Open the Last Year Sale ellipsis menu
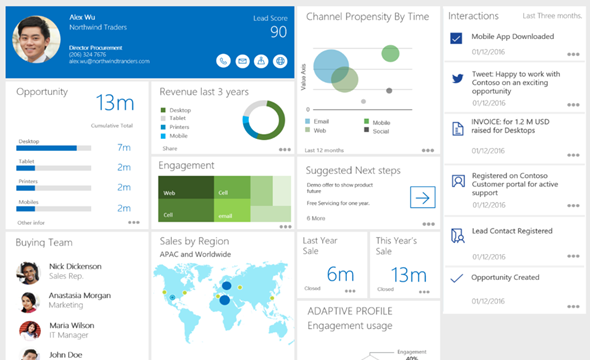590x360 pixels. point(350,291)
